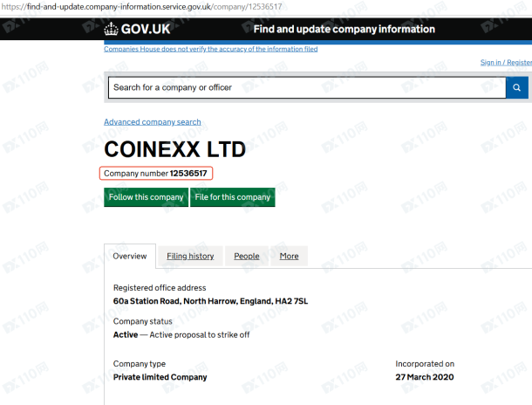The height and width of the screenshot is (405, 532).
Task: Click address 60a Station Road, North Harrow
Action: (210, 301)
